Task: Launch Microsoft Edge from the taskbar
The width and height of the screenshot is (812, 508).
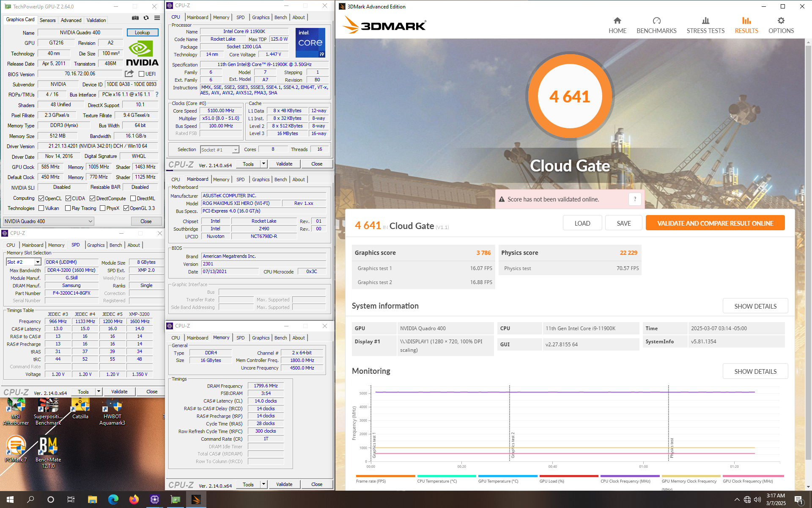Action: [x=113, y=500]
